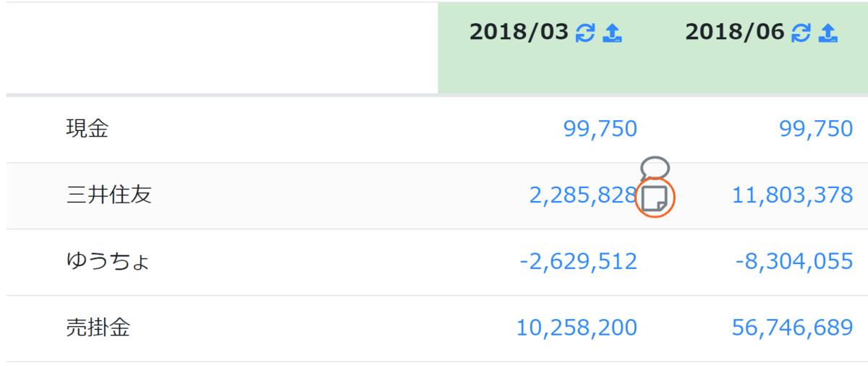
Task: Click the refresh icon beside 2018/06
Action: tap(801, 33)
